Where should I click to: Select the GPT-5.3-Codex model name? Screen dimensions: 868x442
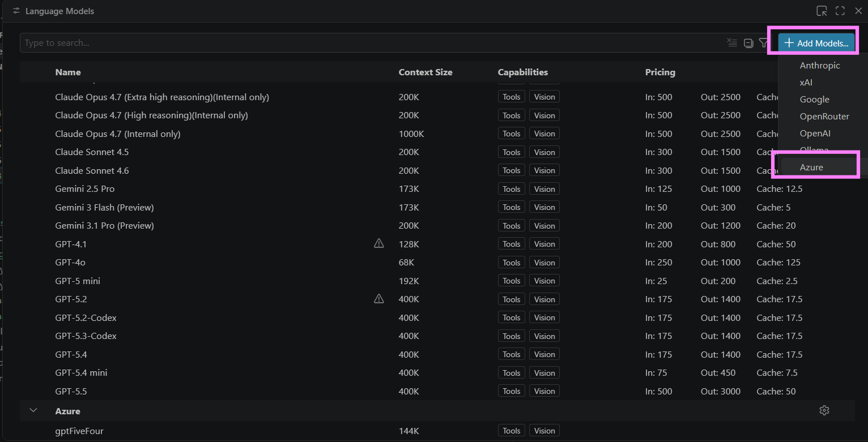point(86,336)
